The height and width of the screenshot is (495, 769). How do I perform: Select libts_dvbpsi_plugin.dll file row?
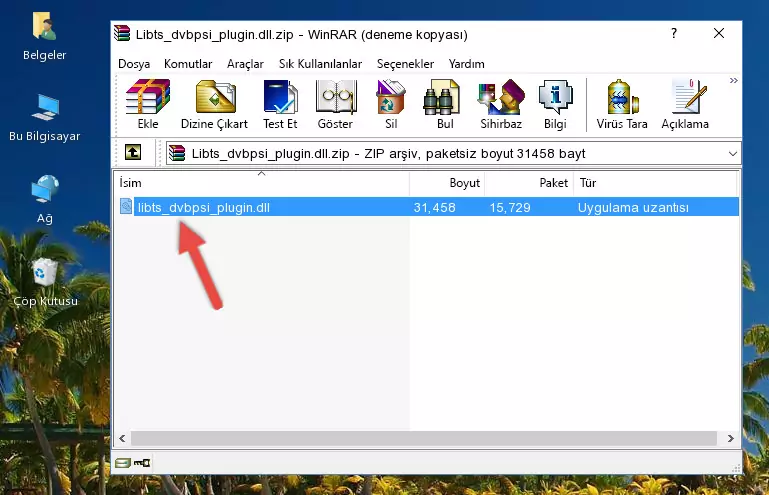click(427, 207)
